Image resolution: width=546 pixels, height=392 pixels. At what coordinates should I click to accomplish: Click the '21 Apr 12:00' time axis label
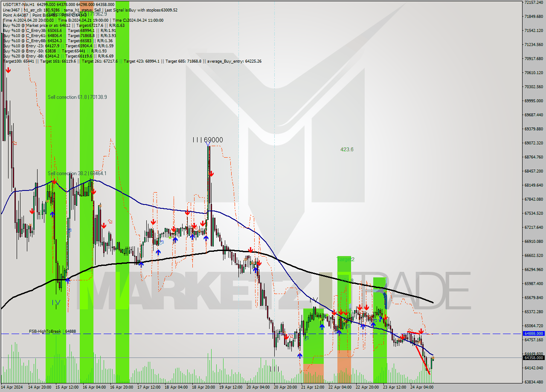point(313,387)
